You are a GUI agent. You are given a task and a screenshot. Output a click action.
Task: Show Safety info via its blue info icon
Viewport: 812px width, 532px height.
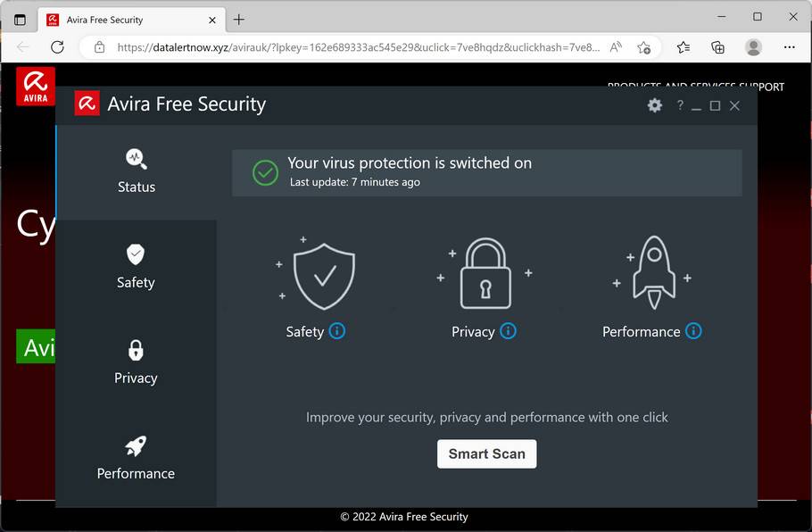337,331
